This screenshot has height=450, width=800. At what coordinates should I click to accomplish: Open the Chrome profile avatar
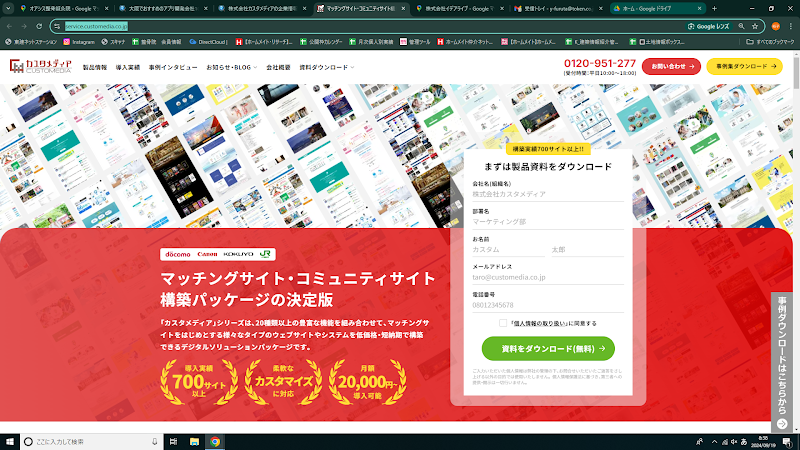(776, 26)
